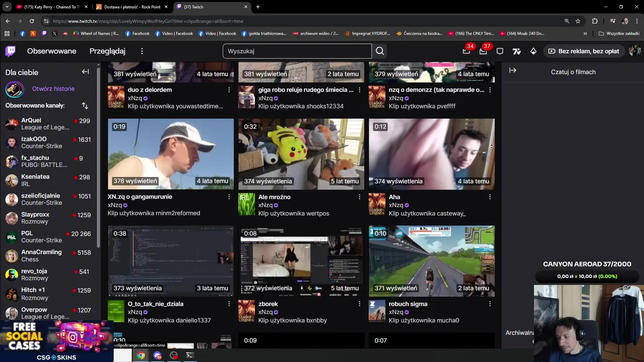Collapse the Dla ciebie sidebar
644x362 pixels.
86,72
